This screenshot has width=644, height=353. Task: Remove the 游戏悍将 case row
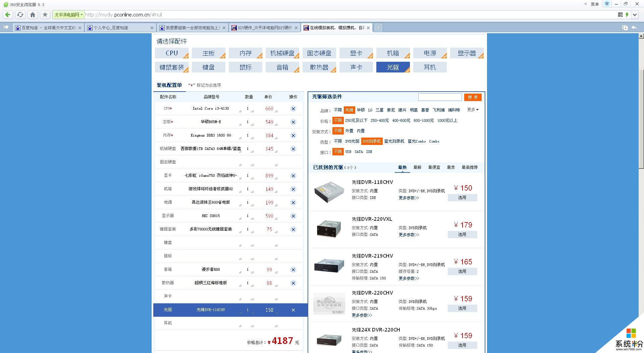[293, 189]
